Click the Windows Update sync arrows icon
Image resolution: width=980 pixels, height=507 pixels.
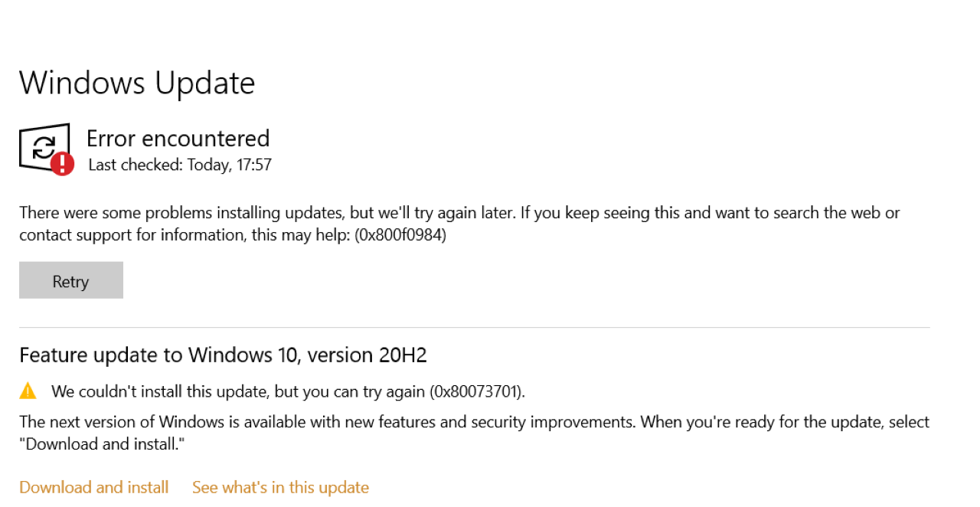(44, 146)
